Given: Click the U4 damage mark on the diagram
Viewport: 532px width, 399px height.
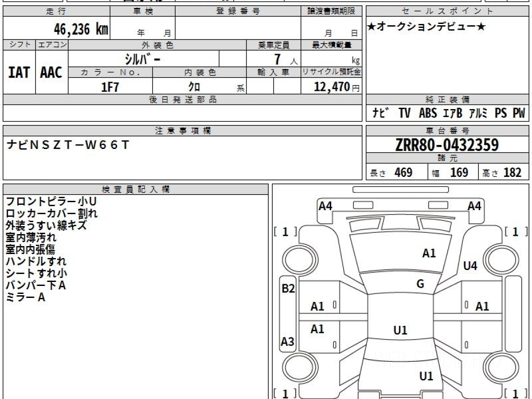Looking at the screenshot, I should click(470, 266).
